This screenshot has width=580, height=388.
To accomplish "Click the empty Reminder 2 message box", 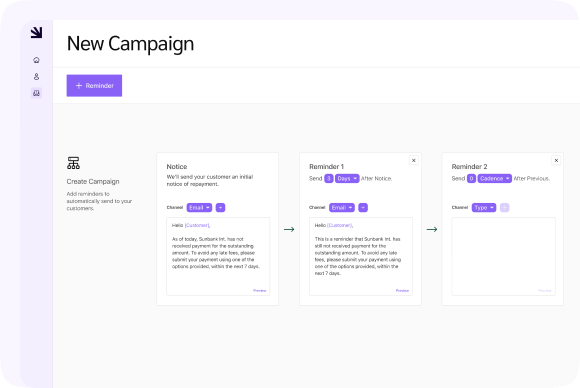I will 503,256.
